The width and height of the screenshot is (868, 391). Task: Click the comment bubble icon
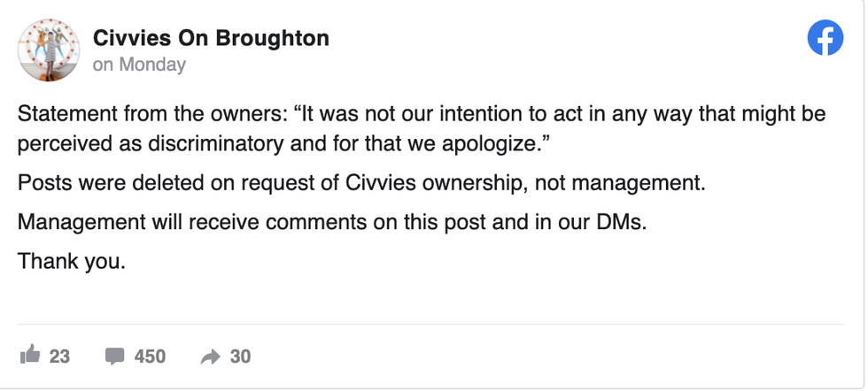tap(114, 356)
